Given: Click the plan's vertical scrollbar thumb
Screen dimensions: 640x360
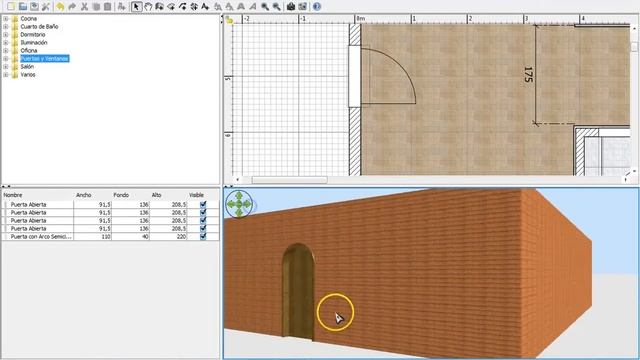Looking at the screenshot, I should coord(634,47).
